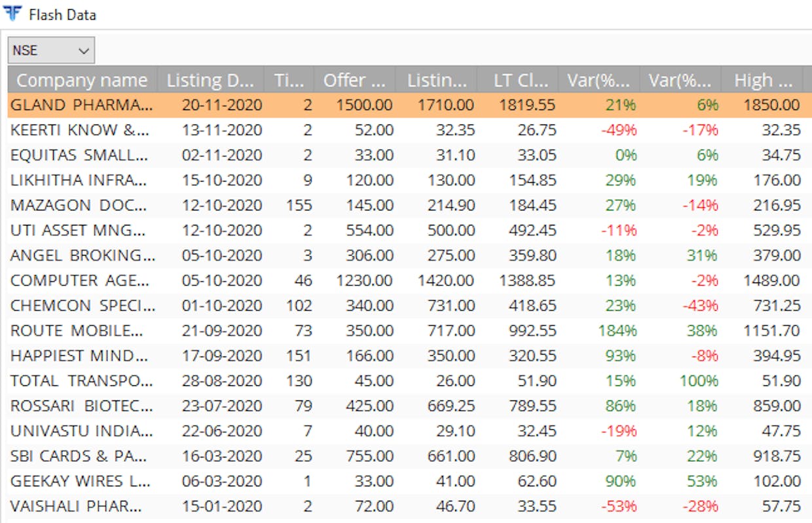Select the GLAND PHARMA row
The width and height of the screenshot is (812, 523).
(410, 105)
